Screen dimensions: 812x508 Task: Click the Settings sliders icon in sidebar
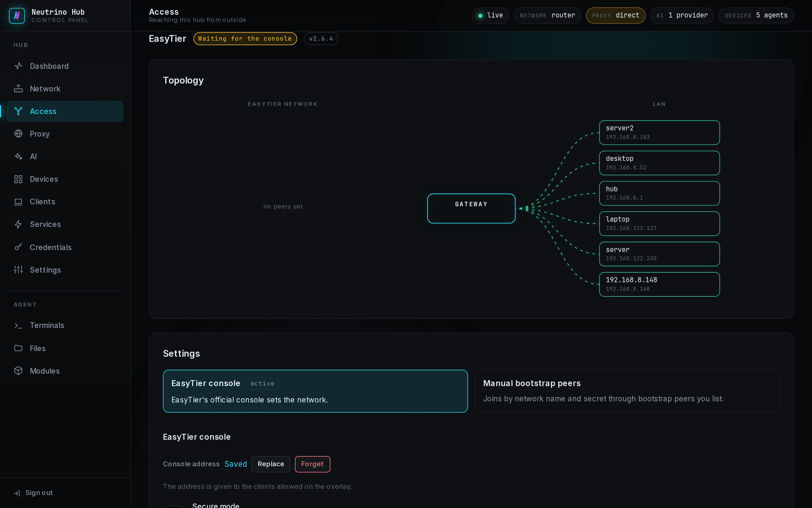click(18, 270)
